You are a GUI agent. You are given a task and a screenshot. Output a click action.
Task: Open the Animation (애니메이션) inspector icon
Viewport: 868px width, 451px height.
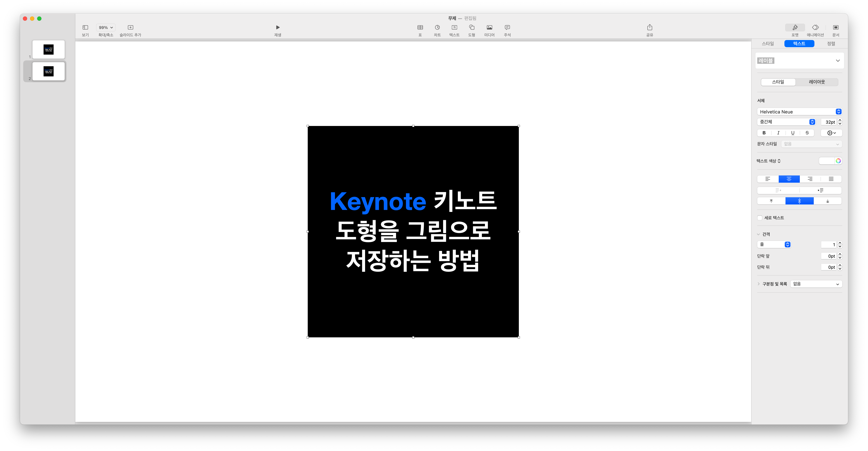815,28
